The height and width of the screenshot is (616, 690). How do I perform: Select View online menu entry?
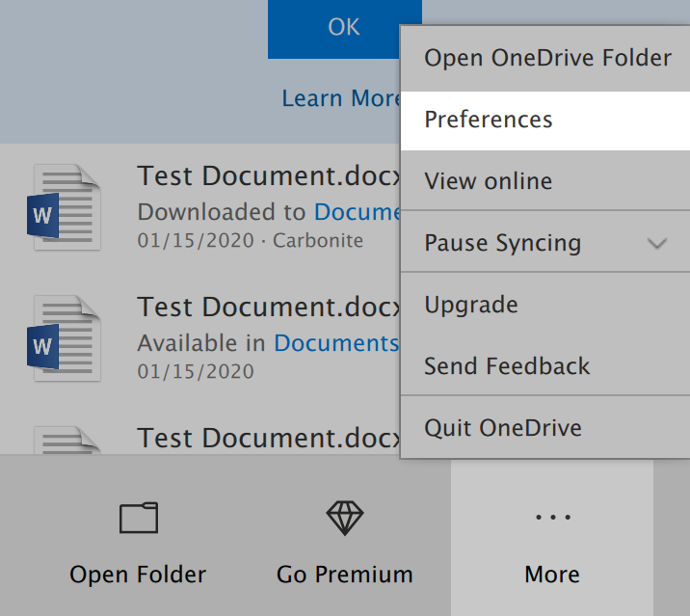[489, 181]
